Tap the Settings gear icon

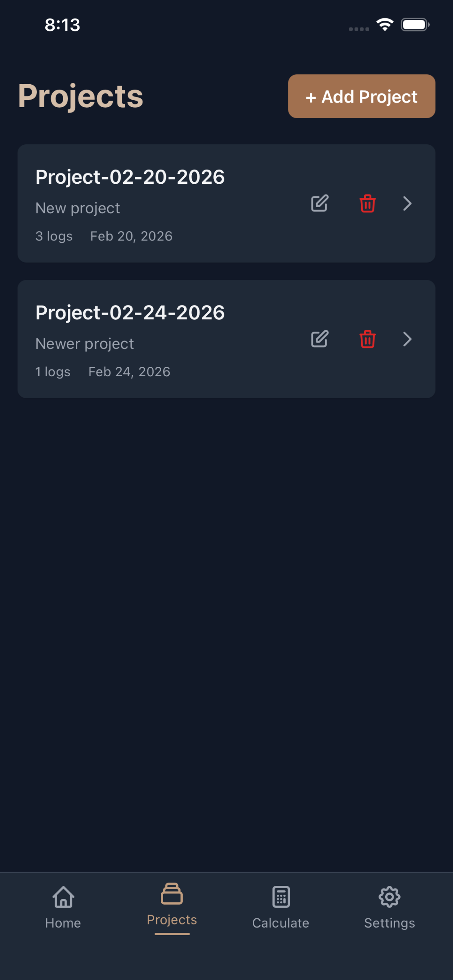[389, 897]
